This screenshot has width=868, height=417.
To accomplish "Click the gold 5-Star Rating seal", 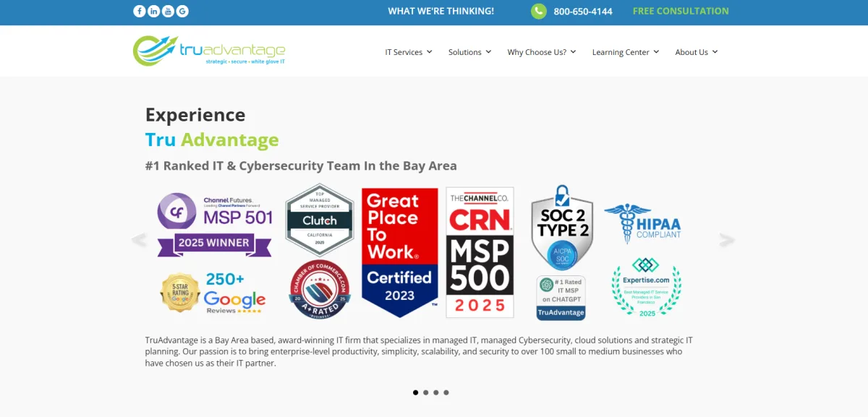I will click(180, 293).
